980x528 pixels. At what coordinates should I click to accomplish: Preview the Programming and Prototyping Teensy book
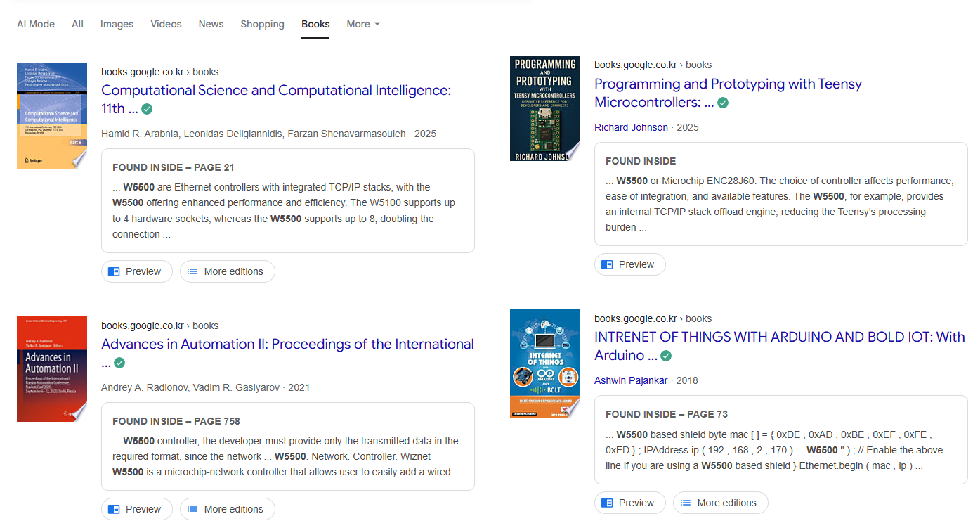(629, 264)
